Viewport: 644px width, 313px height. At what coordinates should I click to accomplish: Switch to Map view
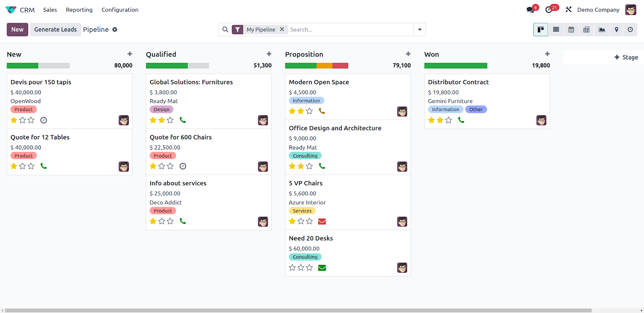coord(616,29)
